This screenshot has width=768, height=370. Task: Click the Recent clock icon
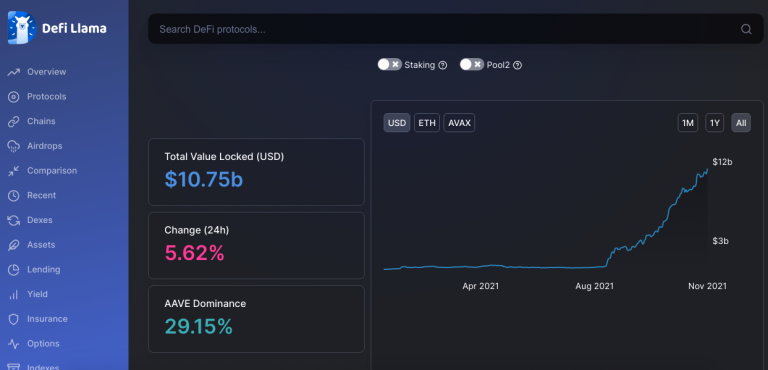14,196
